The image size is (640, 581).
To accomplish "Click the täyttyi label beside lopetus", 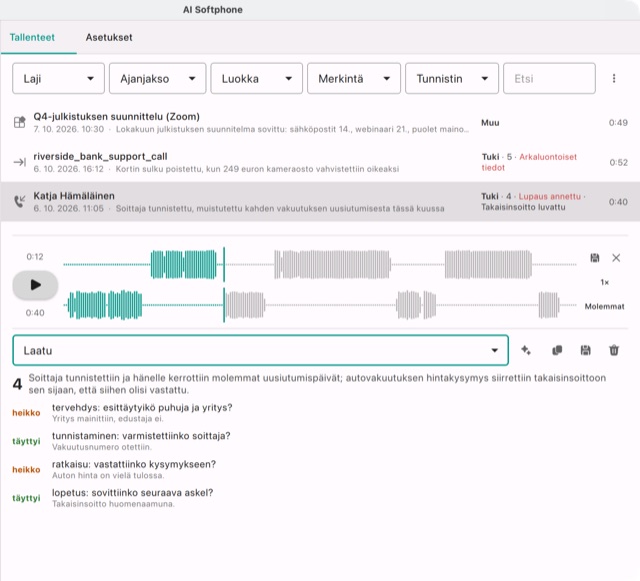I will pos(26,498).
